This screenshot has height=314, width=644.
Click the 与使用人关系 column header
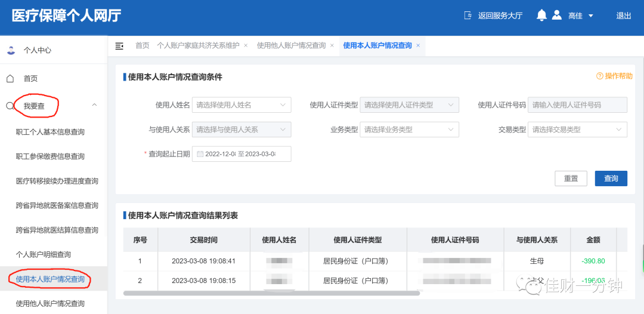click(x=537, y=240)
